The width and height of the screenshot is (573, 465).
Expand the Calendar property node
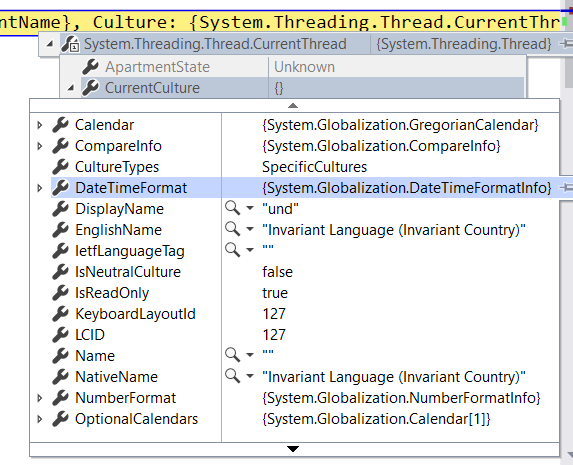pos(40,125)
